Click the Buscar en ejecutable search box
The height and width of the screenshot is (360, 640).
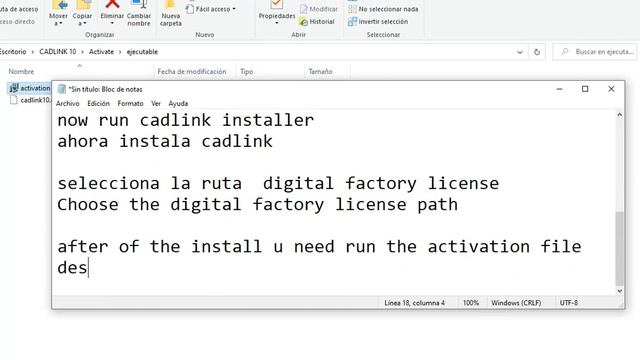pos(595,52)
